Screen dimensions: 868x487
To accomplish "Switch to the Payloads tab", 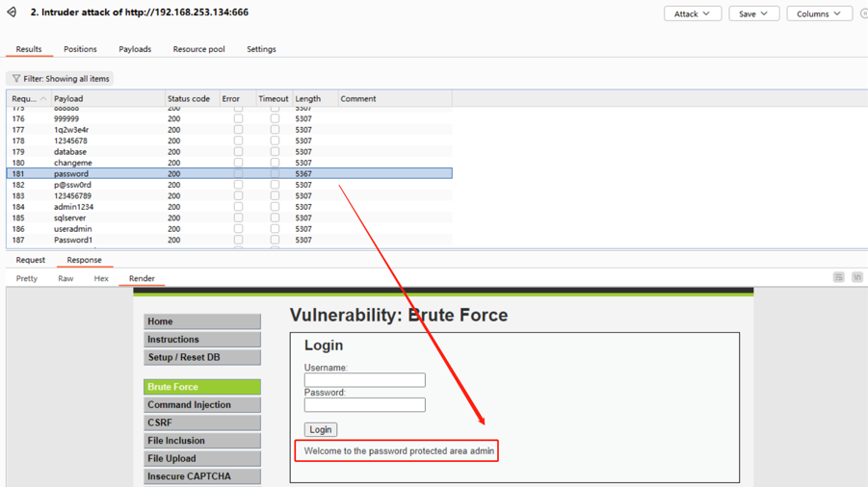I will coord(135,49).
